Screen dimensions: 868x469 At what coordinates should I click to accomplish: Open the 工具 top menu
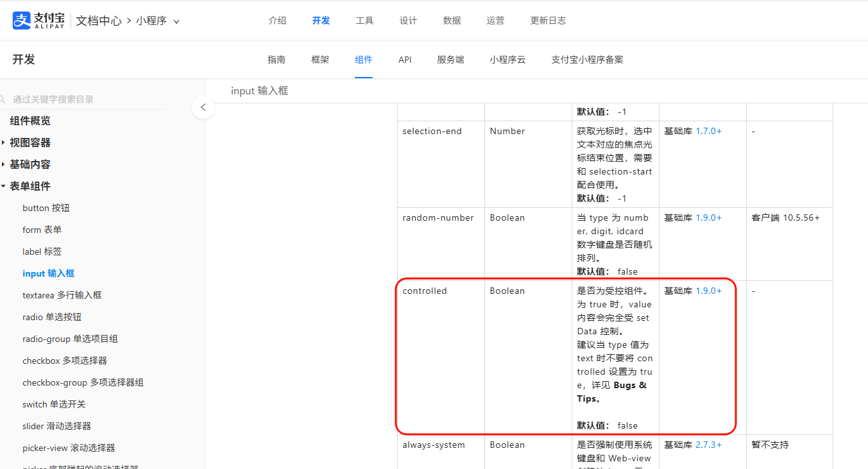364,21
